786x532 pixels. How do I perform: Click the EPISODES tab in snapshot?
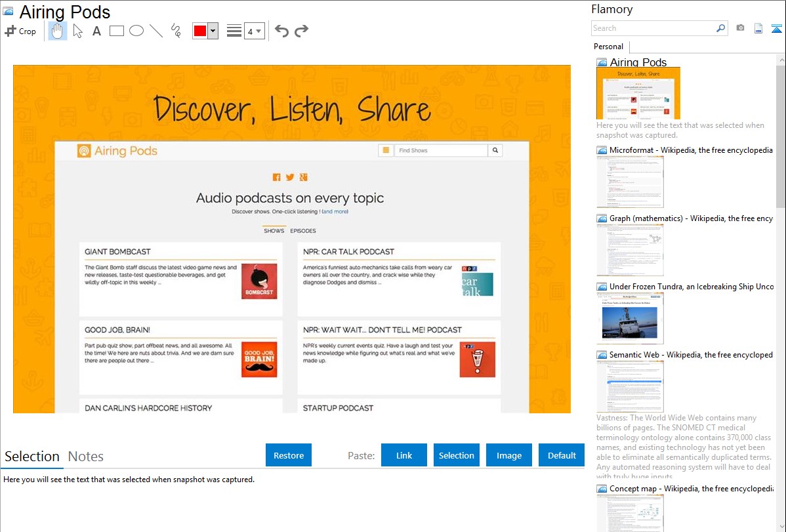point(302,231)
